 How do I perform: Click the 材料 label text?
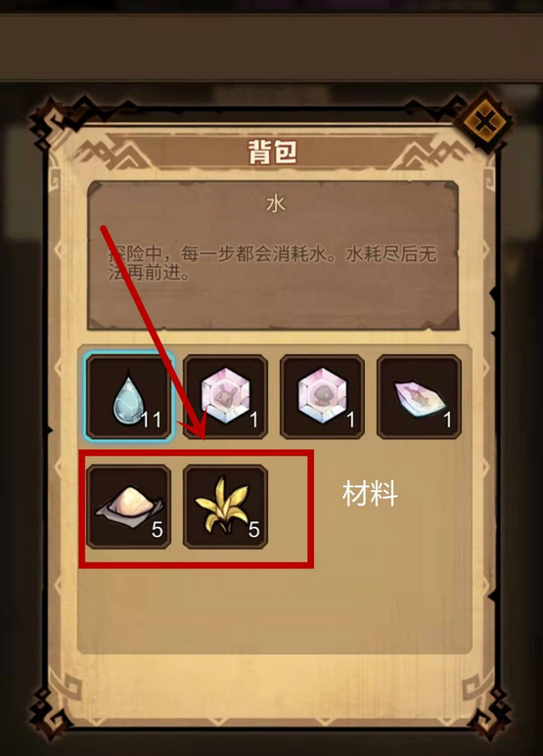(370, 494)
